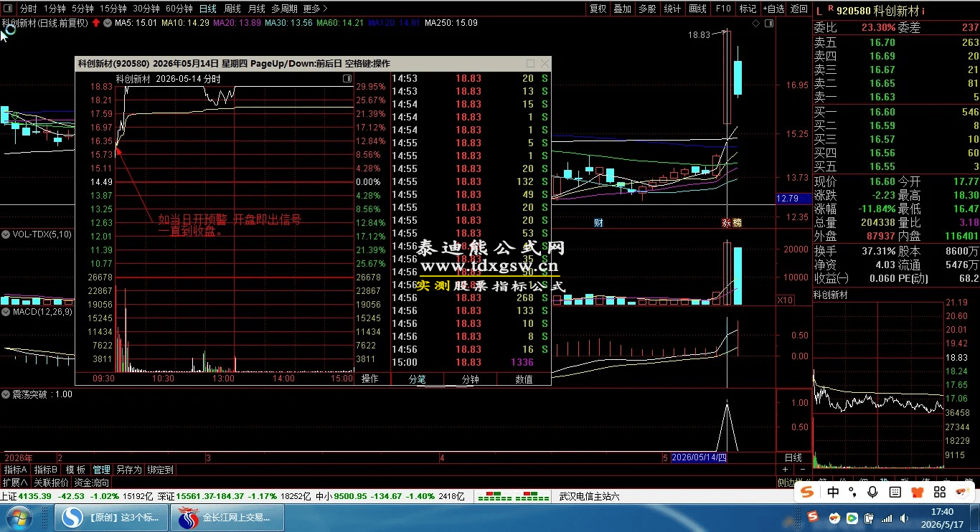Viewport: 980px width, 532px height.
Task: Click the info 'i' icon beside 科创新材
Action: click(x=923, y=11)
